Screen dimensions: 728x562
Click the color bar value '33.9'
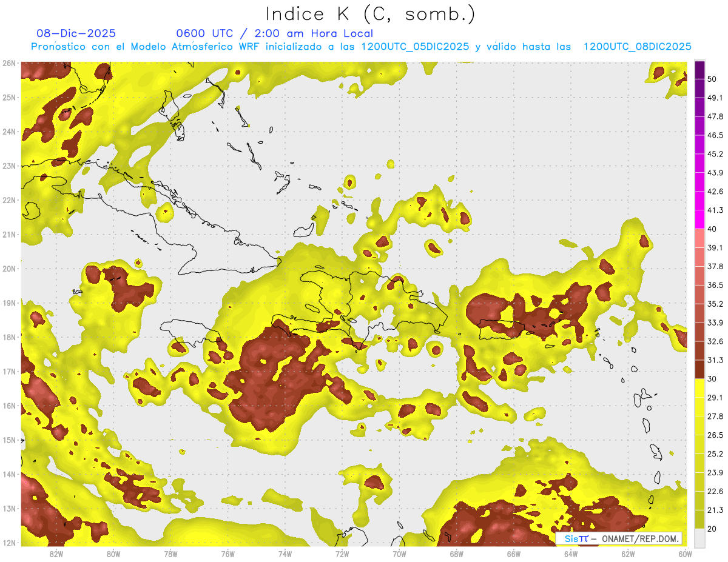tap(715, 323)
